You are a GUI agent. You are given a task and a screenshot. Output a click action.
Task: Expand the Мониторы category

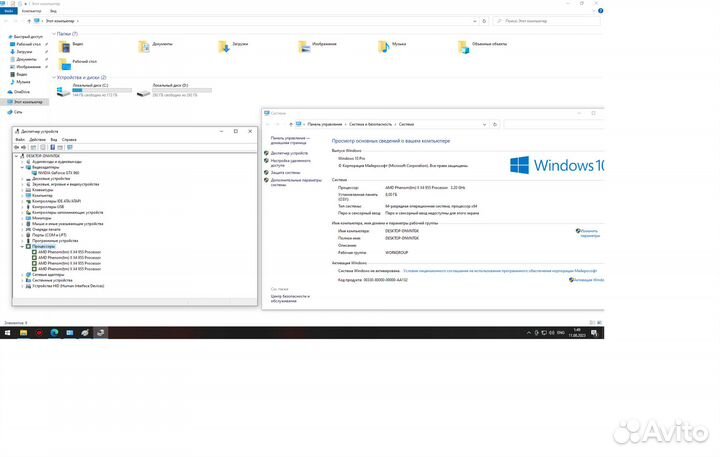(22, 218)
